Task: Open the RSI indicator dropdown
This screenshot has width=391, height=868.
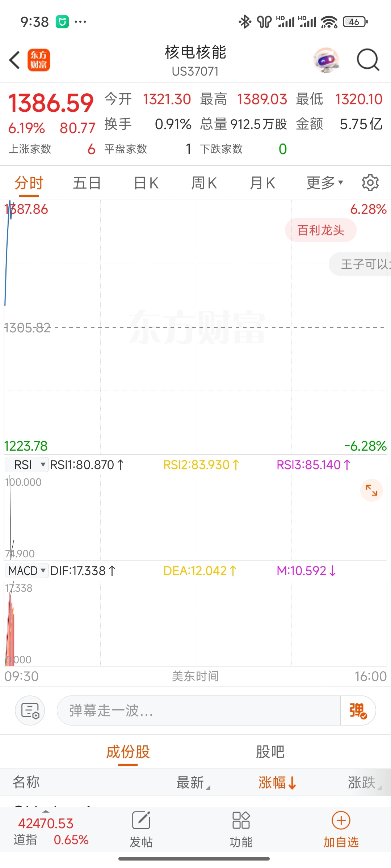Action: tap(27, 464)
